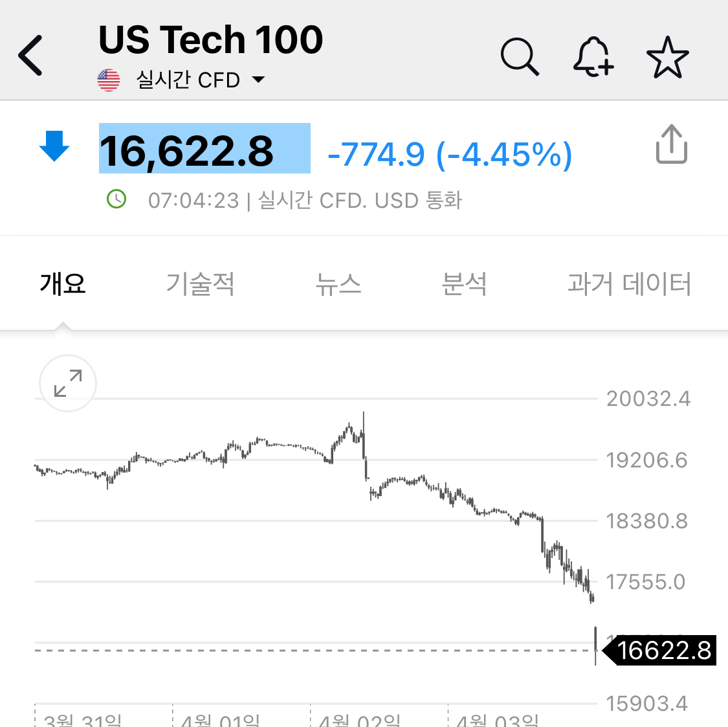Share the quote via share icon
Screen dimensions: 728x727
coord(671,144)
